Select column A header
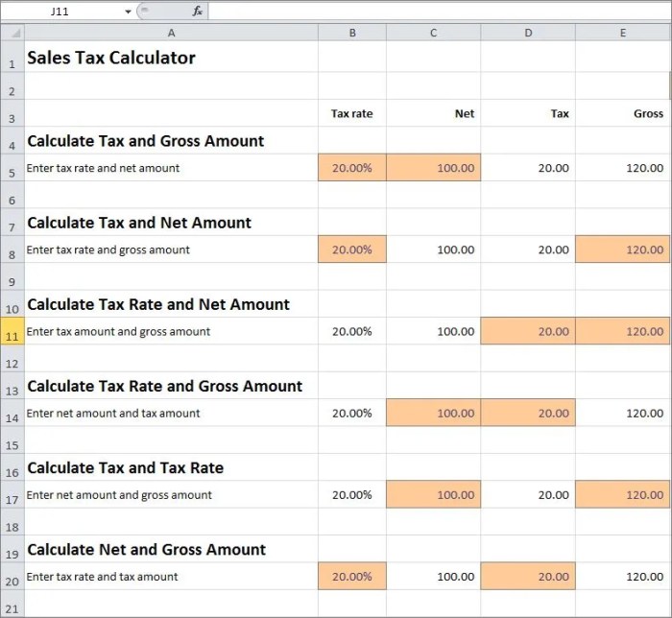672x618 pixels. [x=172, y=33]
